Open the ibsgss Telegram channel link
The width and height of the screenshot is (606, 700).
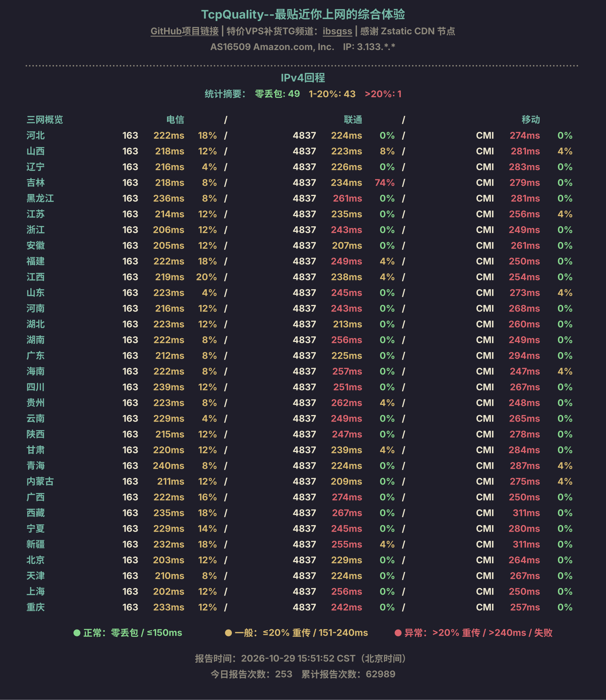coord(337,31)
